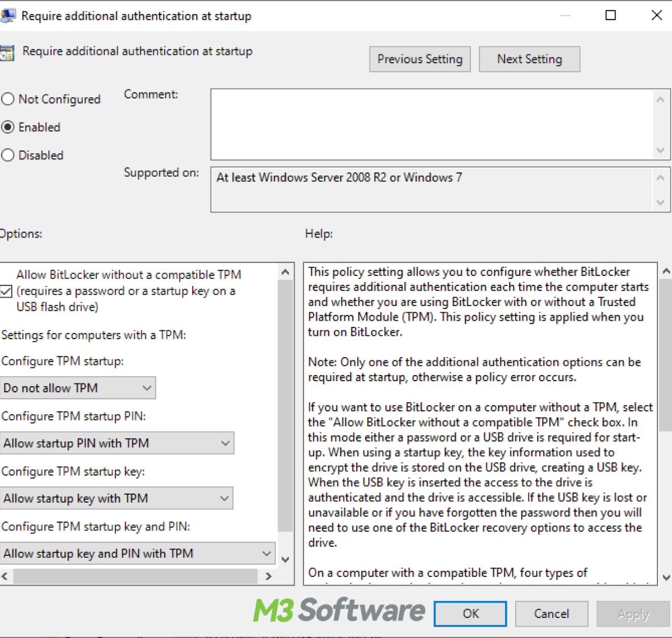Screen dimensions: 672x638
Task: Select the Enabled radio option
Action: coord(8,128)
